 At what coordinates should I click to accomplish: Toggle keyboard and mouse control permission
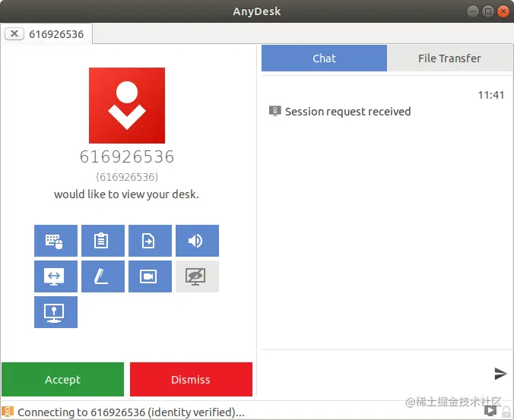56,241
